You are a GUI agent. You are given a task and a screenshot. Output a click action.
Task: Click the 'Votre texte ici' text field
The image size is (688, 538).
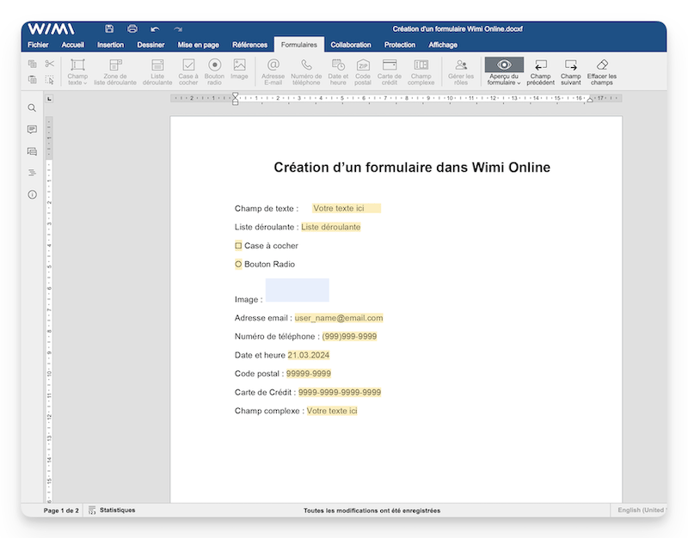(x=345, y=208)
